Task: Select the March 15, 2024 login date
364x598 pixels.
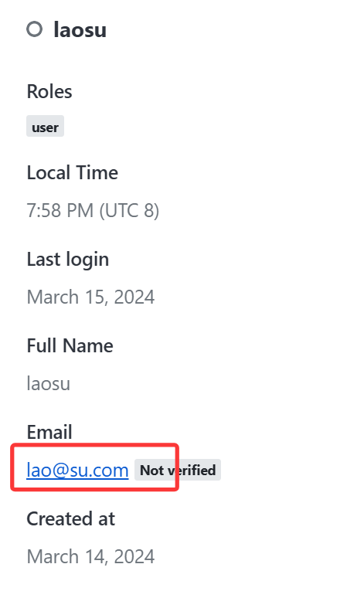Action: (90, 297)
